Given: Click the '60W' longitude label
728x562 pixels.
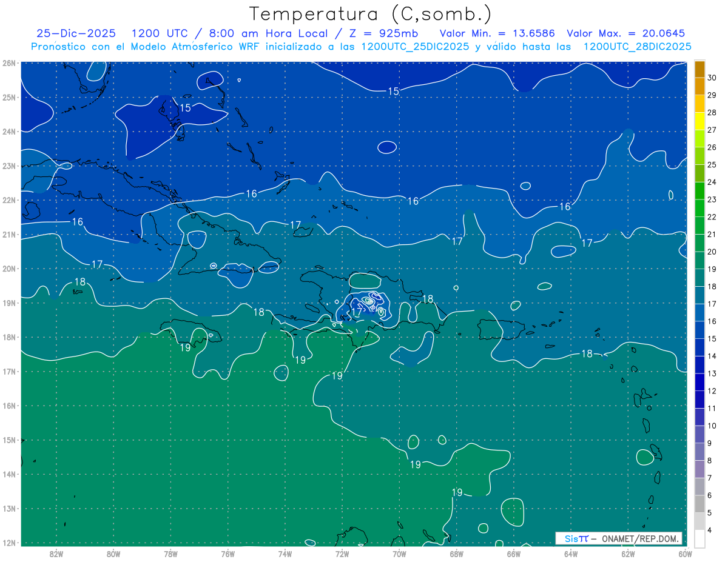Looking at the screenshot, I should click(x=685, y=553).
